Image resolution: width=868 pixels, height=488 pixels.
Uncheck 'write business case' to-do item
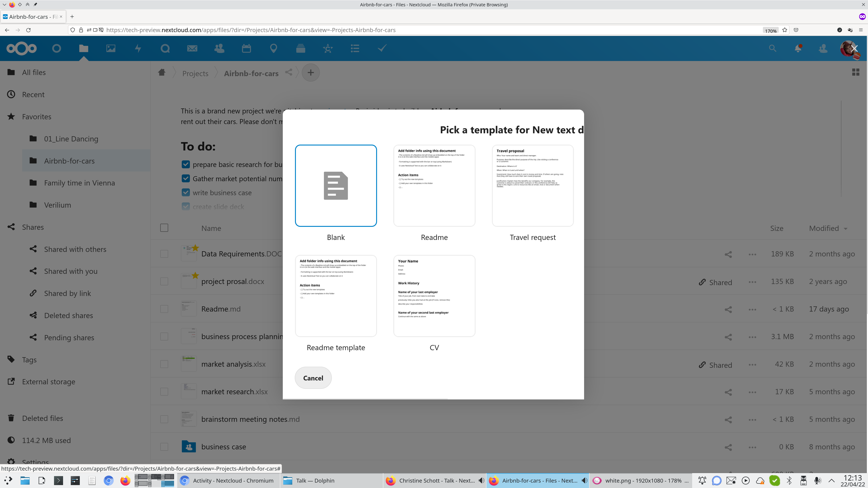(x=186, y=193)
